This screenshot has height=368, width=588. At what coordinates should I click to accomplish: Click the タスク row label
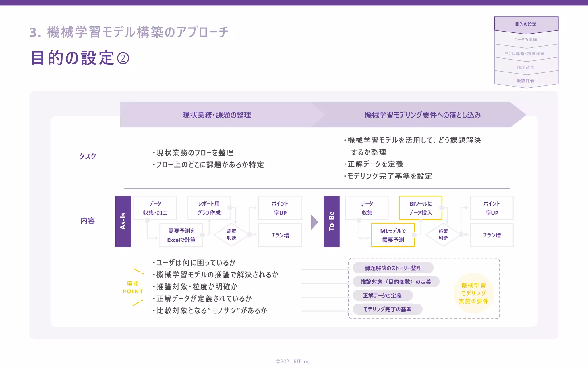pos(88,156)
